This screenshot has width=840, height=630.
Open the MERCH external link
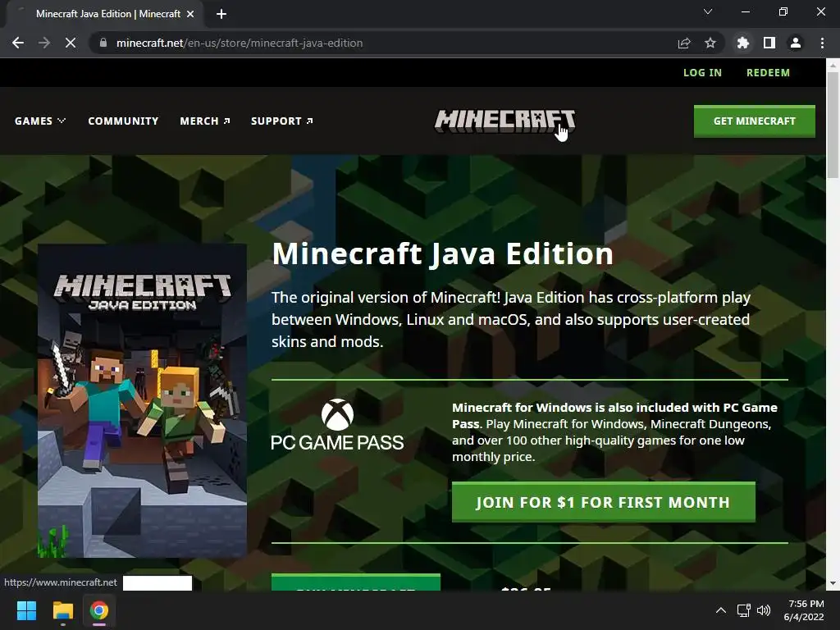[205, 121]
